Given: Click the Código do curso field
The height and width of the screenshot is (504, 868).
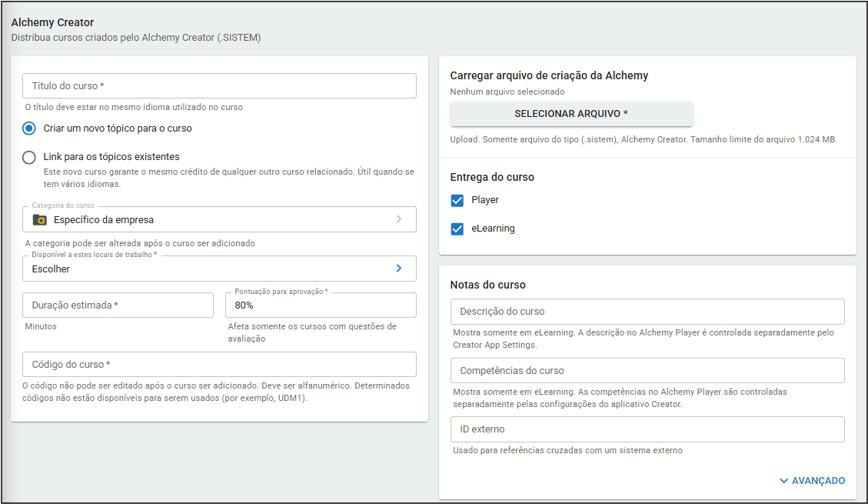Looking at the screenshot, I should (219, 364).
